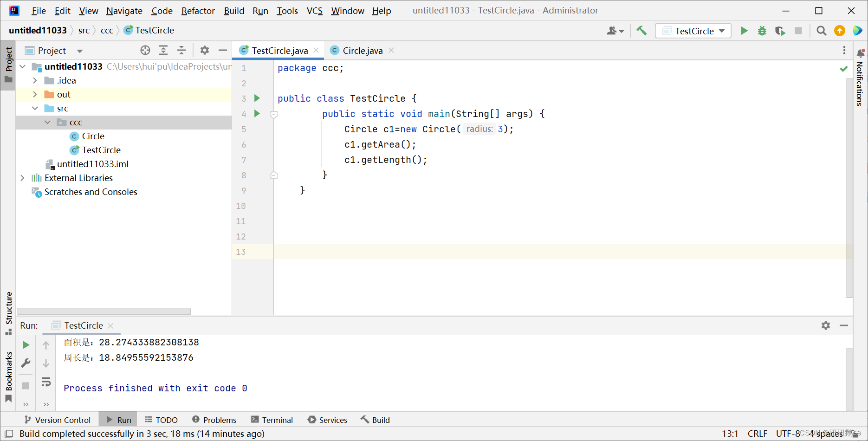Click the Project panel horizontal scrollbar
868x441 pixels.
point(104,311)
